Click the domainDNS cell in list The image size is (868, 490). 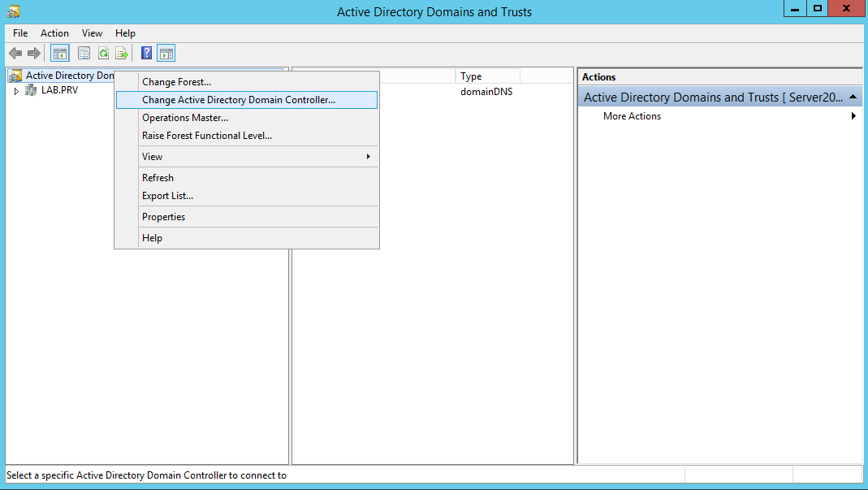486,92
